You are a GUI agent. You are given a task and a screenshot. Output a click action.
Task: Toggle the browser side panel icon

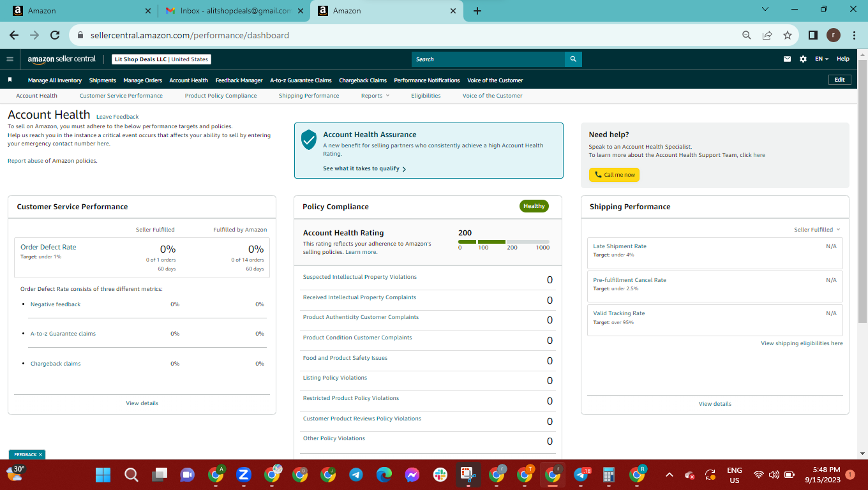click(813, 35)
